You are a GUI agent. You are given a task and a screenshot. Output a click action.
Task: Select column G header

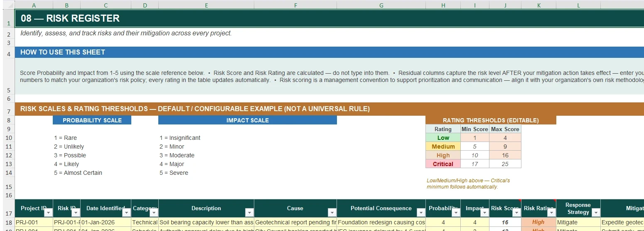pos(381,5)
